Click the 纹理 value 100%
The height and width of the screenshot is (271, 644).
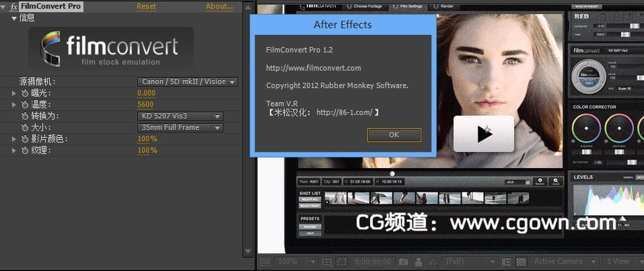(x=147, y=150)
